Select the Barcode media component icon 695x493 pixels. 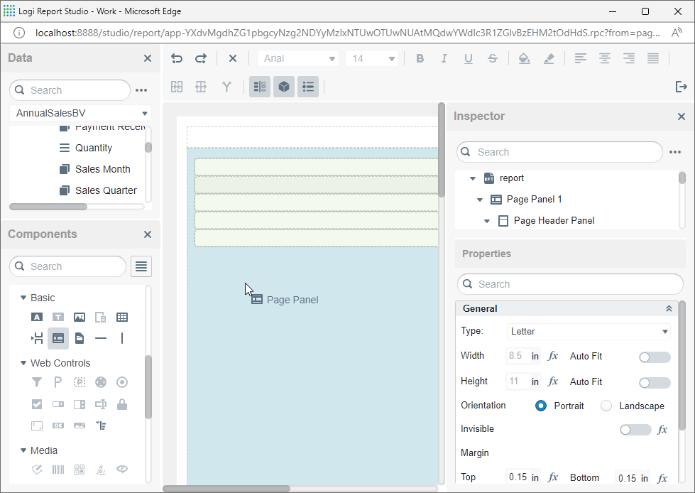point(58,469)
